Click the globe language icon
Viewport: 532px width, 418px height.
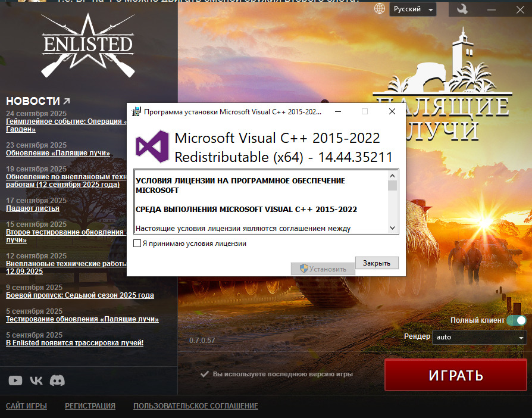click(x=380, y=9)
